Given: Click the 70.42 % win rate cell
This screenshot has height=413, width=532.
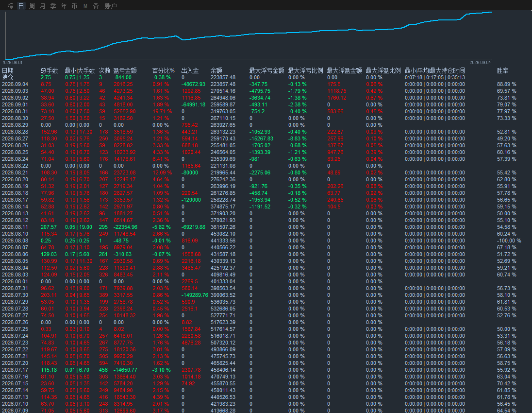Looking at the screenshot, I should point(507,383).
